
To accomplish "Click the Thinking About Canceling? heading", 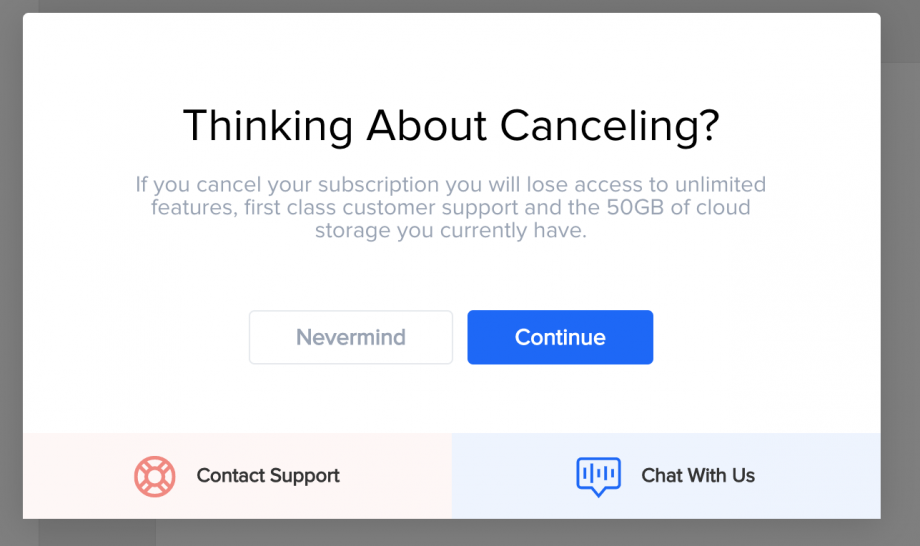I will [x=451, y=127].
